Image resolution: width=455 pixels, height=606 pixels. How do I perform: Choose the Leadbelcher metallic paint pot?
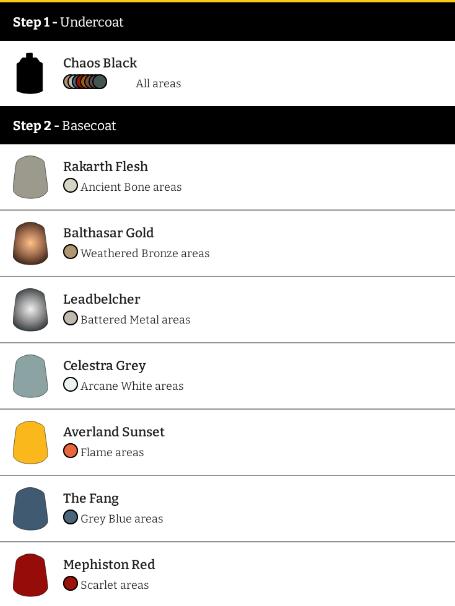tap(30, 310)
